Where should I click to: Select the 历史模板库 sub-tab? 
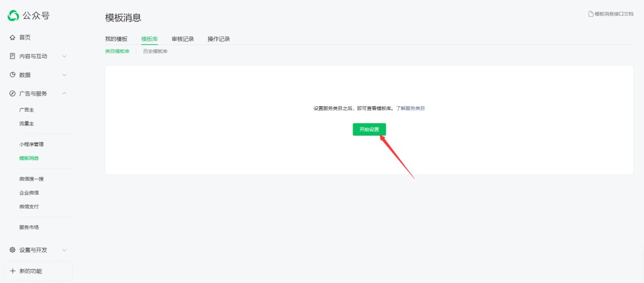155,51
